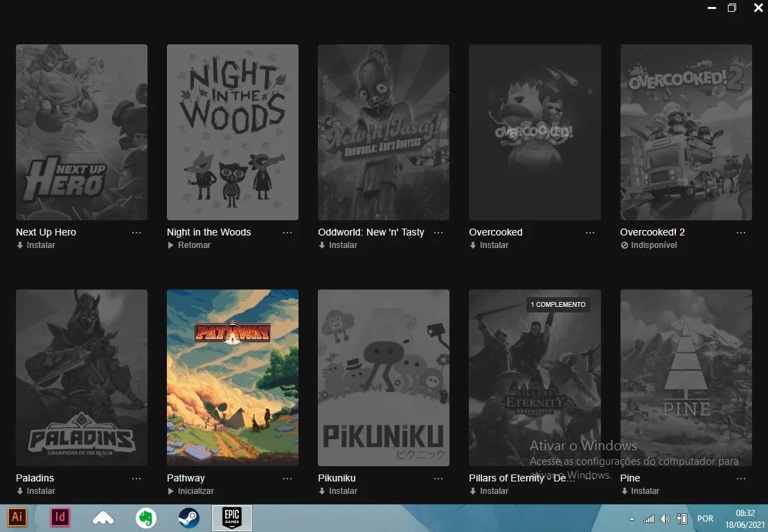The height and width of the screenshot is (532, 768).
Task: Launch Pathway with Inicializar
Action: pyautogui.click(x=191, y=491)
